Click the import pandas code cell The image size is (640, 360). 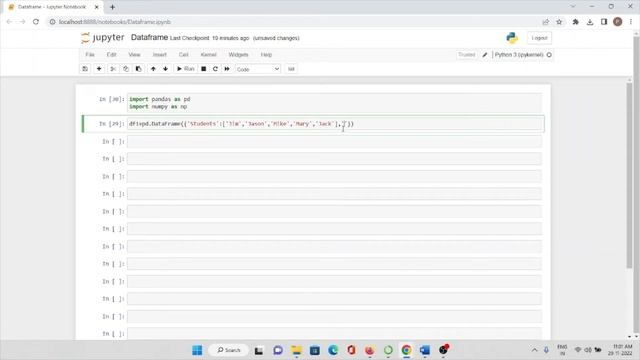[x=335, y=103]
